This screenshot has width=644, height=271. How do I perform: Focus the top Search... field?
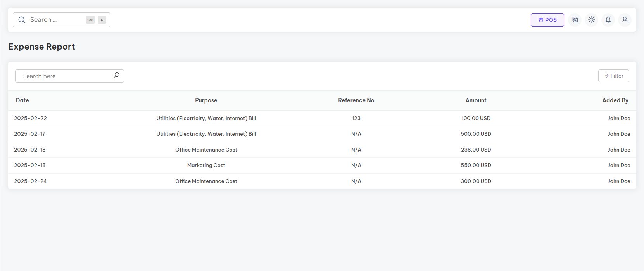pyautogui.click(x=54, y=20)
